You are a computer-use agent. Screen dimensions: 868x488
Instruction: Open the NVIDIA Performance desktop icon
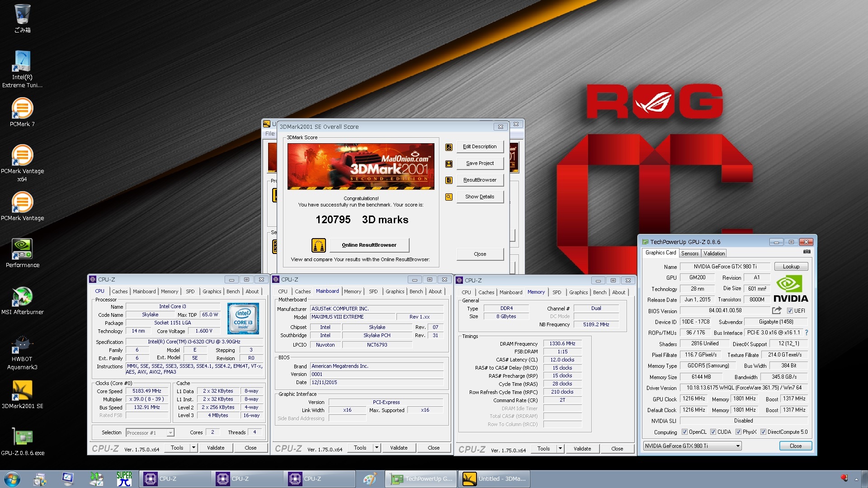point(22,253)
